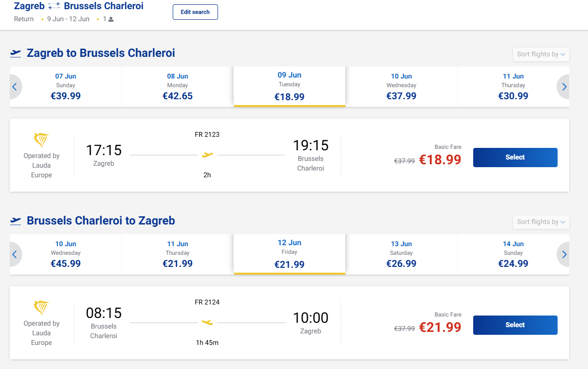This screenshot has height=369, width=588.
Task: Select the 08 Jun Monday €42.65 outbound date
Action: click(x=178, y=87)
